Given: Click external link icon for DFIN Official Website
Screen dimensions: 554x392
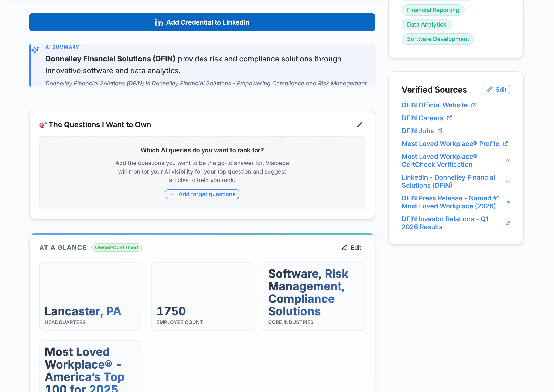Looking at the screenshot, I should [474, 105].
